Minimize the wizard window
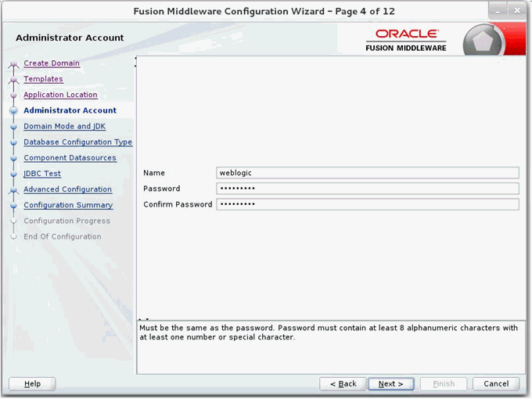 [498, 11]
